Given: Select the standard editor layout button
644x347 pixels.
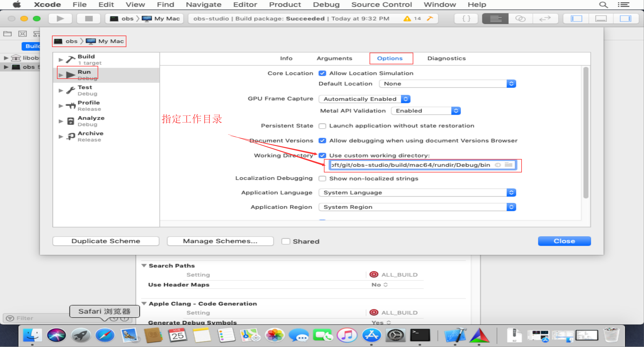Looking at the screenshot, I should [495, 18].
